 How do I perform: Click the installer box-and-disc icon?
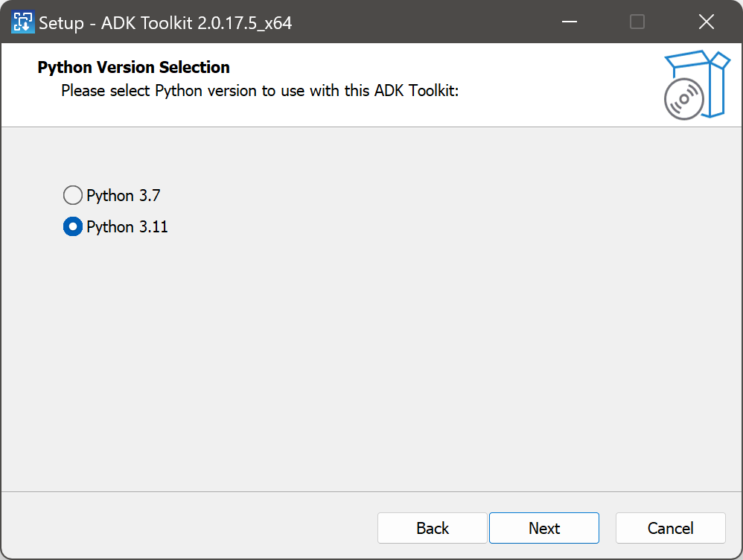point(696,84)
